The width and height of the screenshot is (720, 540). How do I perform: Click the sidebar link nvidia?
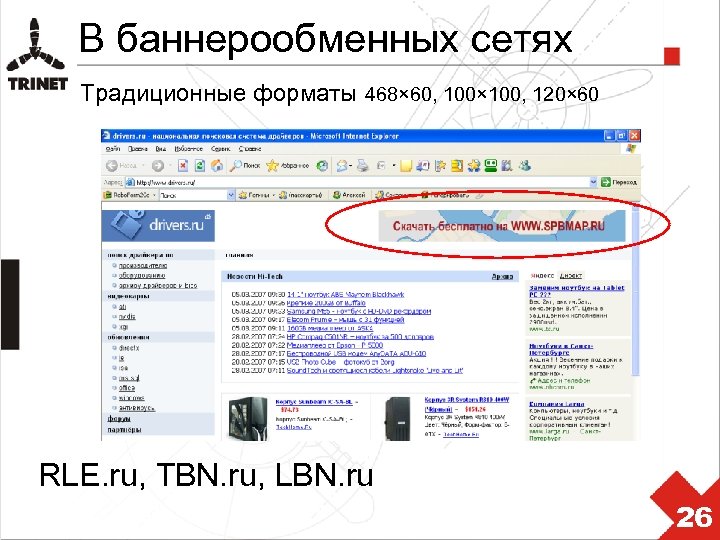[127, 316]
